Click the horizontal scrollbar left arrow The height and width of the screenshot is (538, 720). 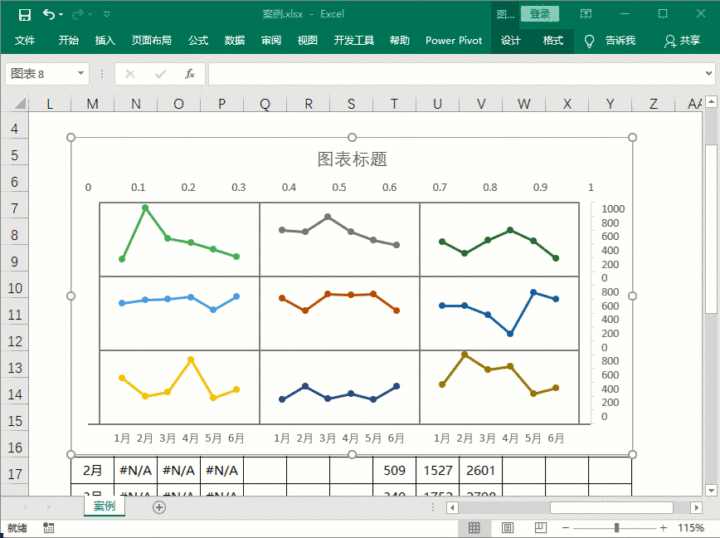[x=452, y=507]
